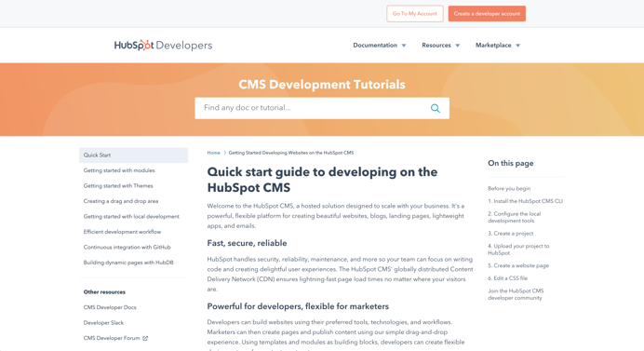This screenshot has width=644, height=351.
Task: Open Getting started with Themes page
Action: click(x=118, y=186)
